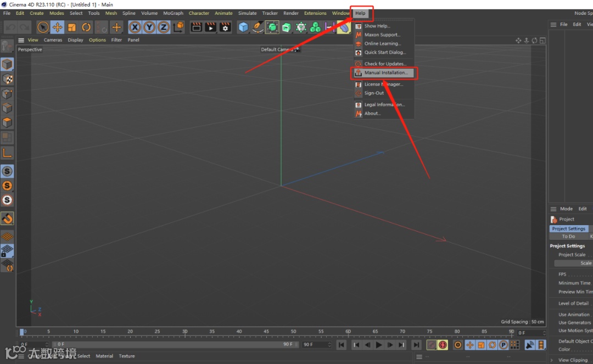Select the Spline Pen tool
This screenshot has width=593, height=364.
point(258,27)
